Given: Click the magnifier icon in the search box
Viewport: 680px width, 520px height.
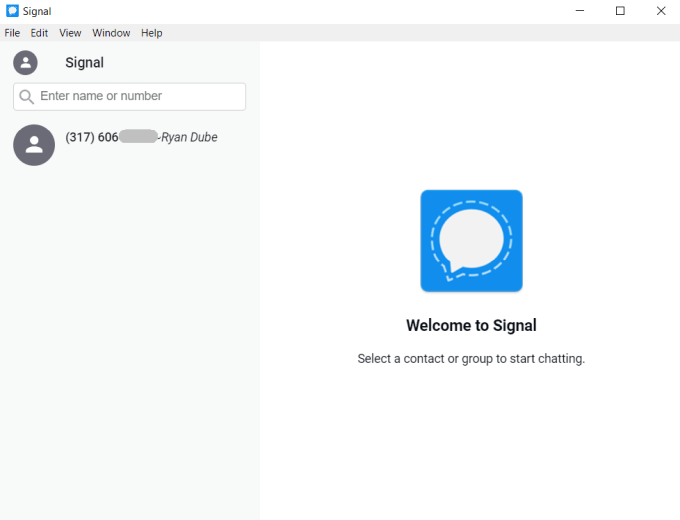Looking at the screenshot, I should pyautogui.click(x=26, y=97).
